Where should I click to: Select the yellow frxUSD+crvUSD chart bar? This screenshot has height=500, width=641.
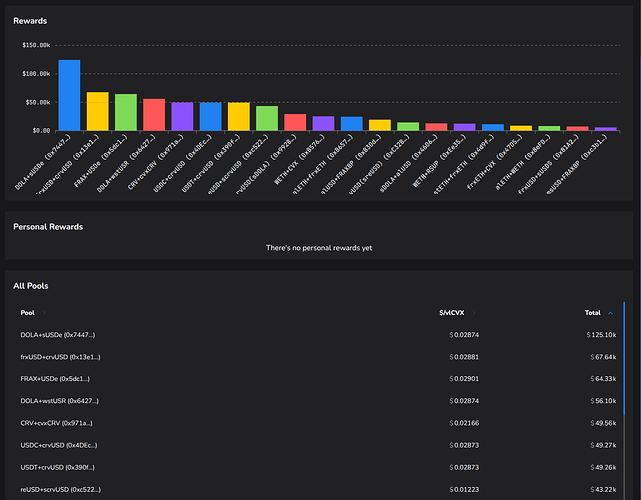click(97, 111)
